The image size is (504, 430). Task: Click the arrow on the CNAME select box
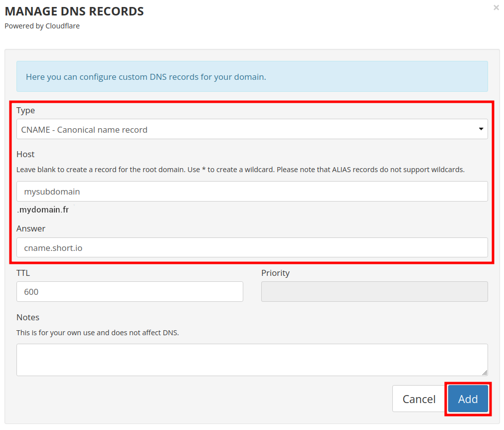point(481,129)
